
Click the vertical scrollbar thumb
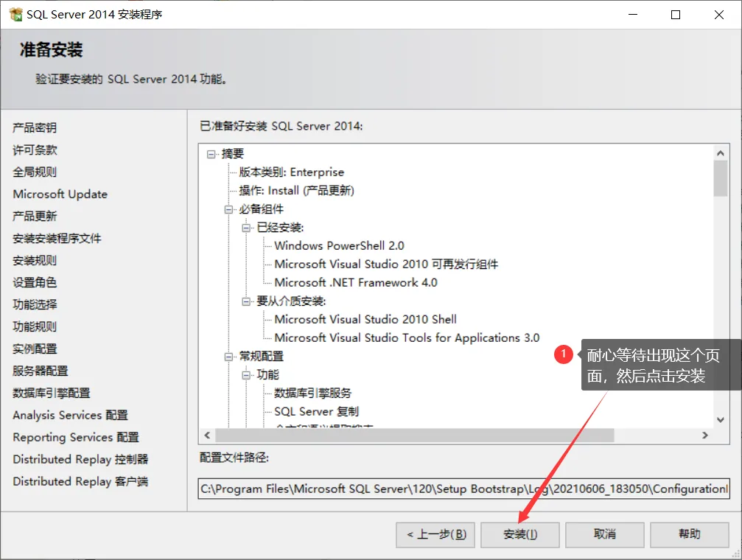pos(720,178)
